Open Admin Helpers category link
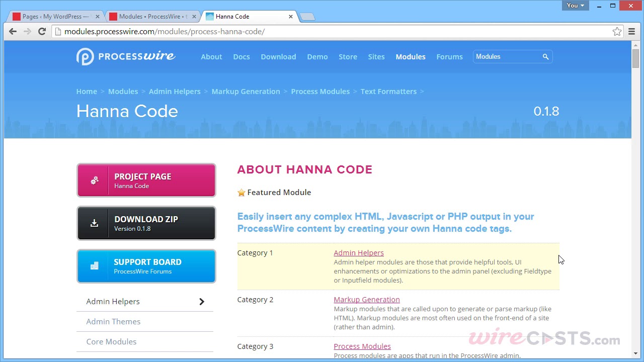 pyautogui.click(x=359, y=253)
